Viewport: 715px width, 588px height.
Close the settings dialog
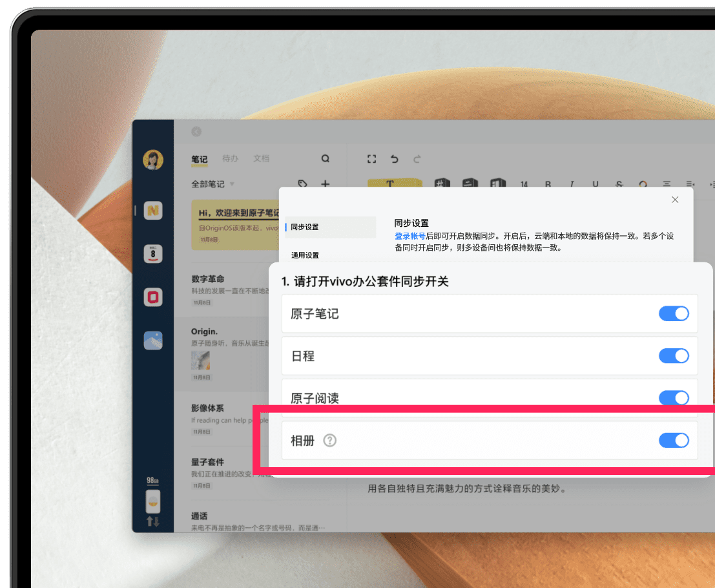[675, 200]
